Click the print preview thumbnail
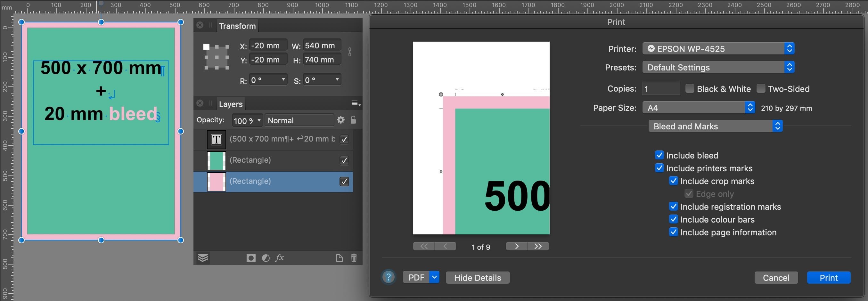 click(481, 138)
